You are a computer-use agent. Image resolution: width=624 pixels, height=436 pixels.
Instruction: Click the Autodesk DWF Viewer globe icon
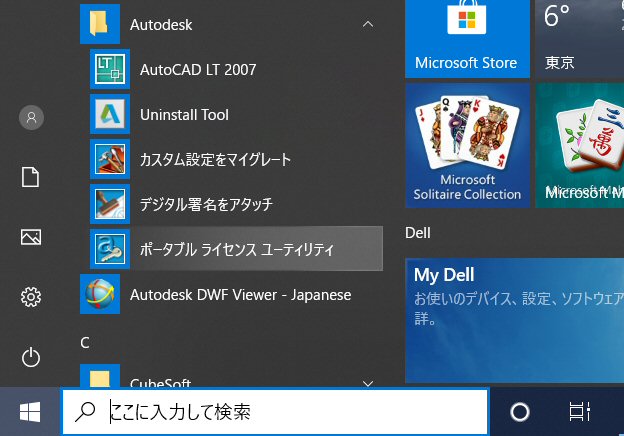click(x=100, y=294)
